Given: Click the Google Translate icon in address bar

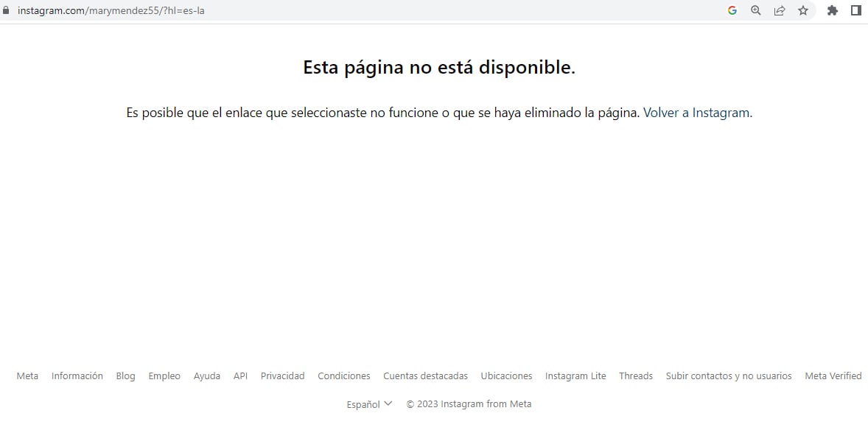Looking at the screenshot, I should click(x=732, y=10).
